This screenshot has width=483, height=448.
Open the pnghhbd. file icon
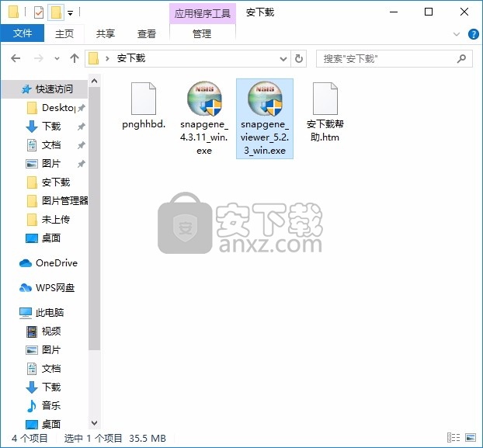coord(144,99)
